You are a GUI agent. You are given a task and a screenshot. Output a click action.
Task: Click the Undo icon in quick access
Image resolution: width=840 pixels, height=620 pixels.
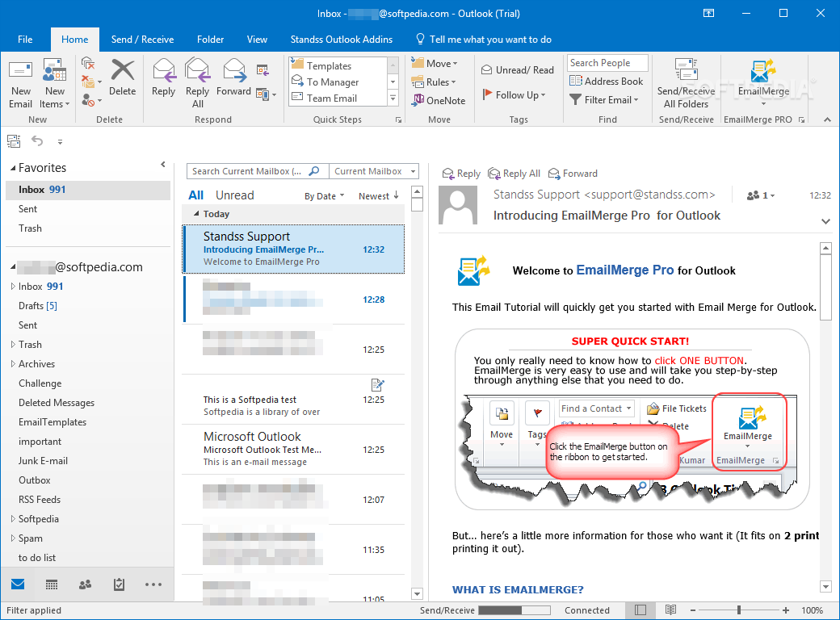point(37,140)
